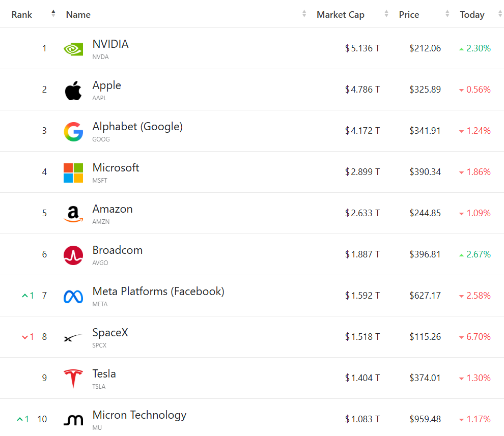Click the Apple logo icon
The height and width of the screenshot is (436, 504).
[73, 90]
